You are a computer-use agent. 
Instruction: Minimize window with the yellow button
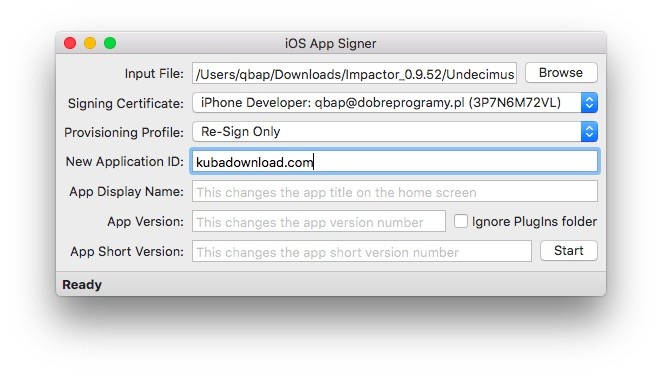point(90,43)
